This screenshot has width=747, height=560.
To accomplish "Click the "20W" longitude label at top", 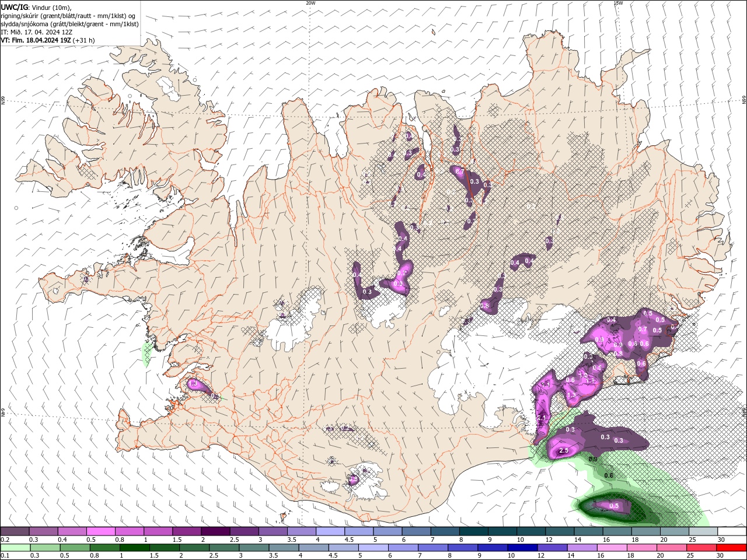I will (x=310, y=3).
